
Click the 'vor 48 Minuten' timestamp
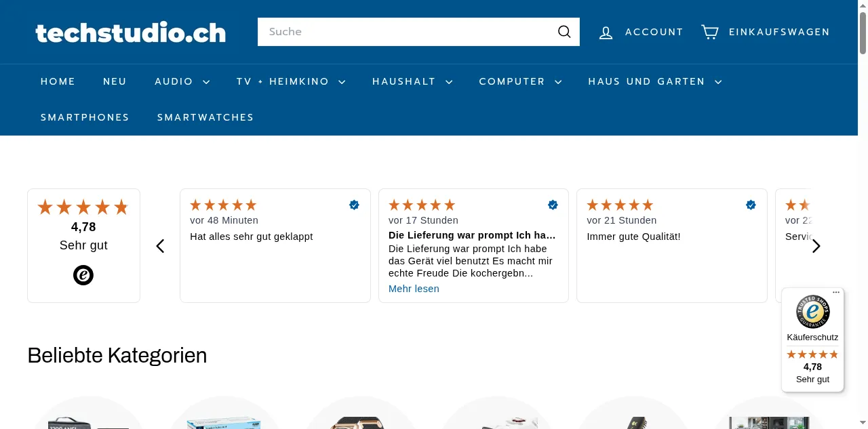tap(224, 220)
